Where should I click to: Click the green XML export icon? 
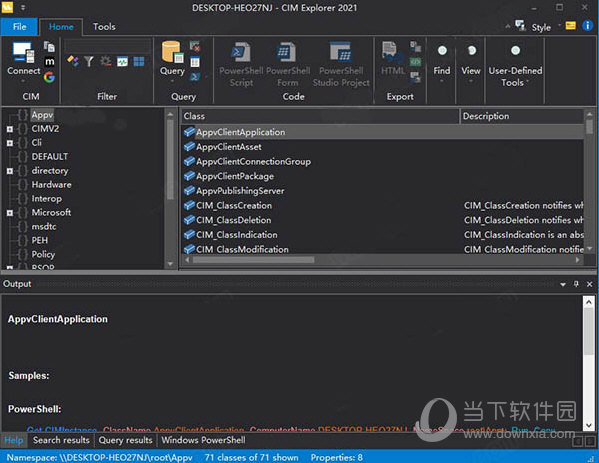[416, 62]
